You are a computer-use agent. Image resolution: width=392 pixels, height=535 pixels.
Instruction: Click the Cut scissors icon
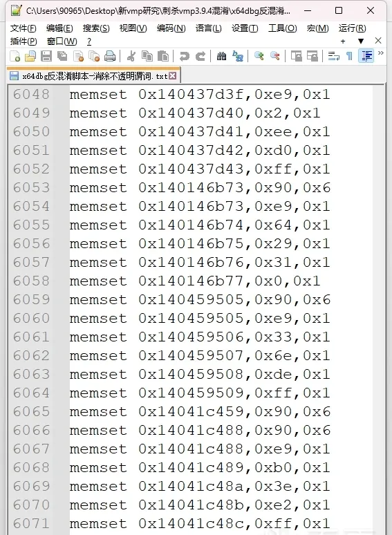131,56
